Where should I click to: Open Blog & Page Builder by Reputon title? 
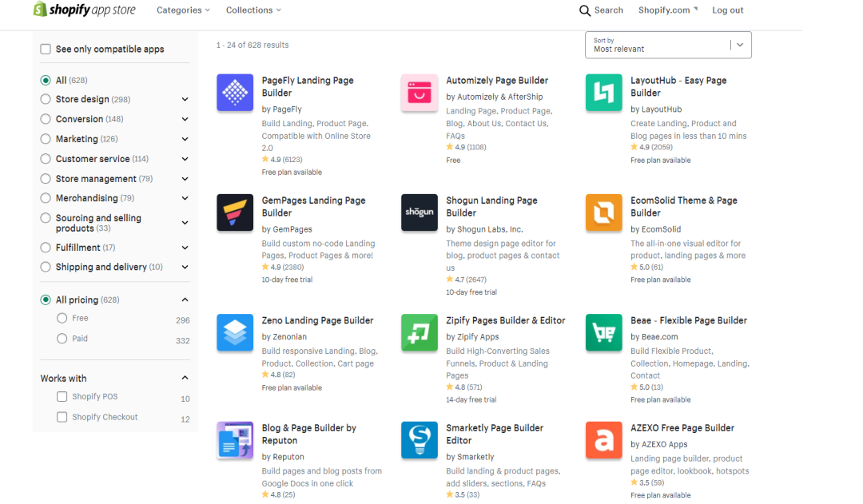[308, 435]
